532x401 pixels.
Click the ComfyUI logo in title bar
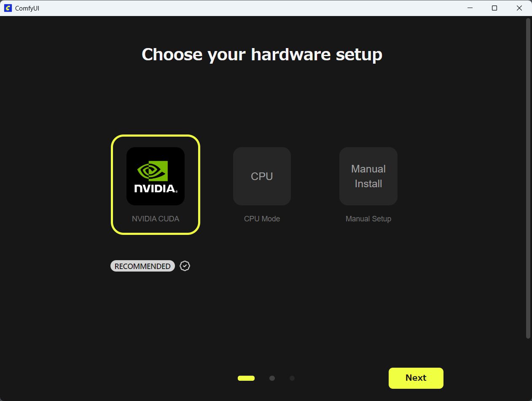coord(8,8)
